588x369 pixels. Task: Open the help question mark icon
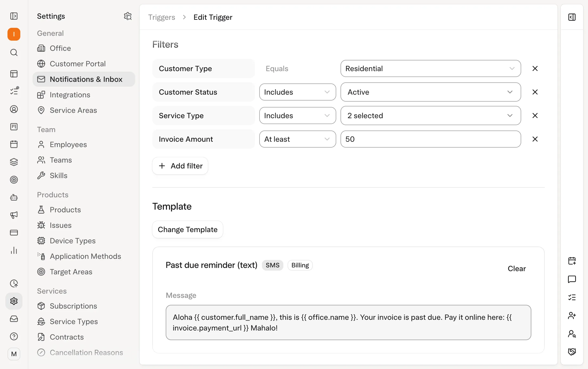[14, 336]
